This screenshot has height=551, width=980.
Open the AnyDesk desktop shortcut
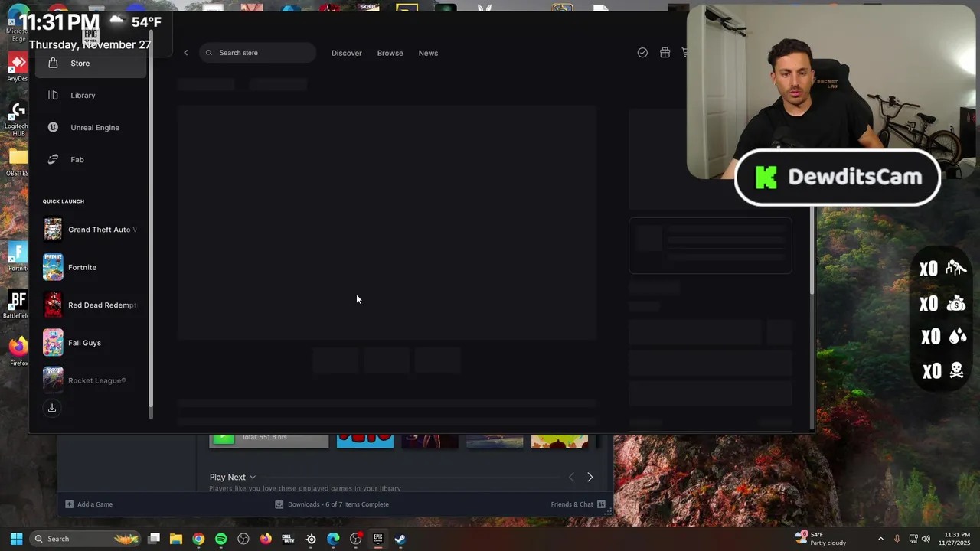pyautogui.click(x=17, y=66)
